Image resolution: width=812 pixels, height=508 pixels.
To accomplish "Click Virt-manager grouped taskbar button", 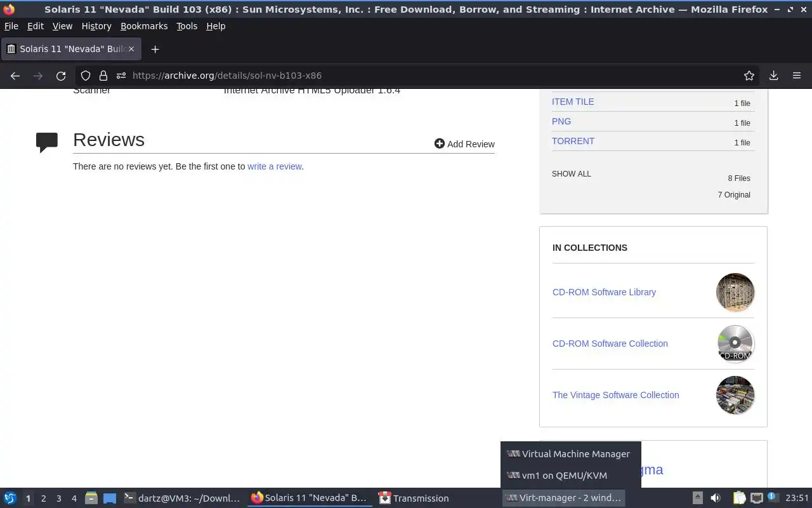I will point(563,498).
